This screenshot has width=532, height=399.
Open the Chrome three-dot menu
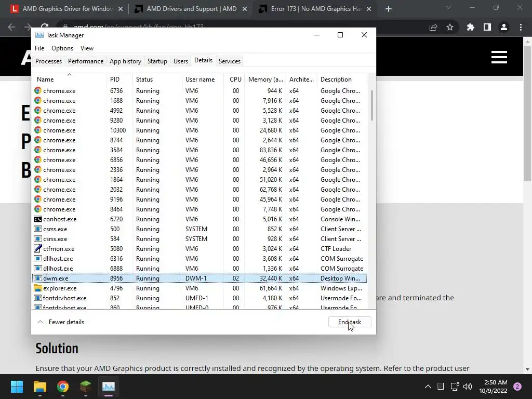pyautogui.click(x=521, y=27)
